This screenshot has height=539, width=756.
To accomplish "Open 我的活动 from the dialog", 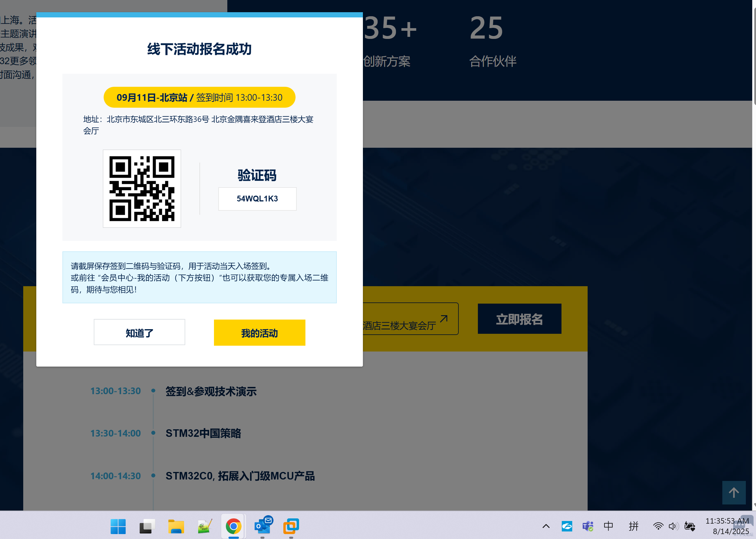I will coord(260,333).
